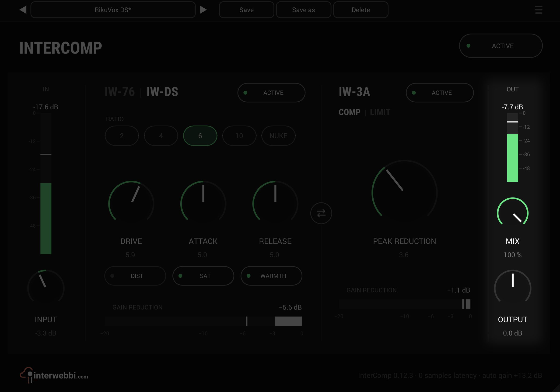Screen dimensions: 560x392
Task: Click the INPUT value -3.3 dB
Action: (x=46, y=333)
